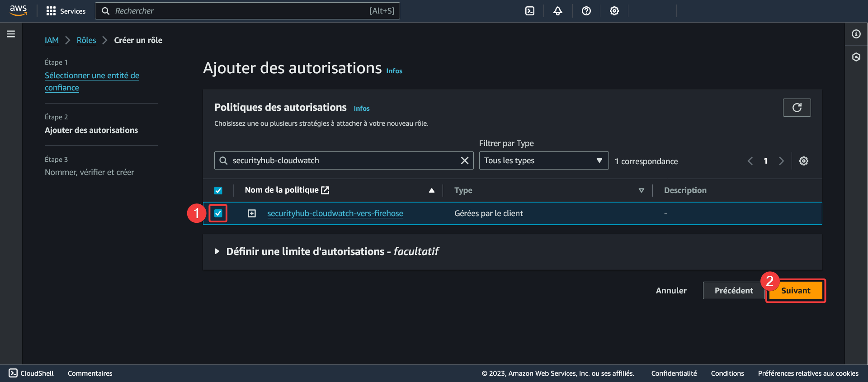
Task: Click Annuler to cancel role creation
Action: point(671,291)
